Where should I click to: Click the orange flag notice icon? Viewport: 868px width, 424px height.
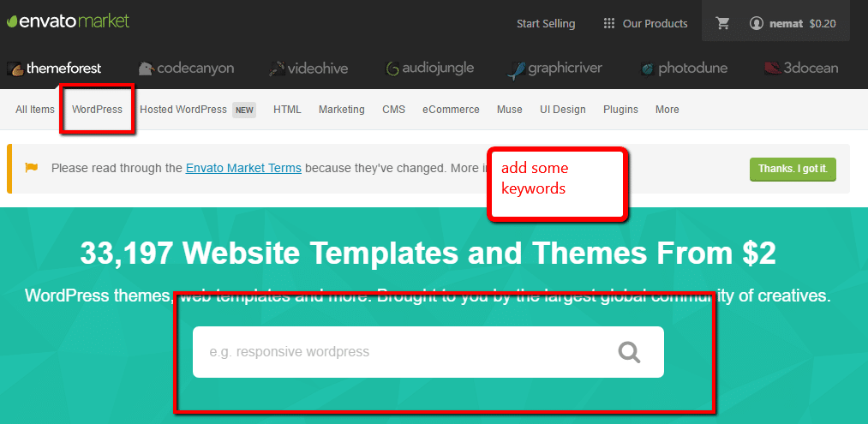[32, 167]
